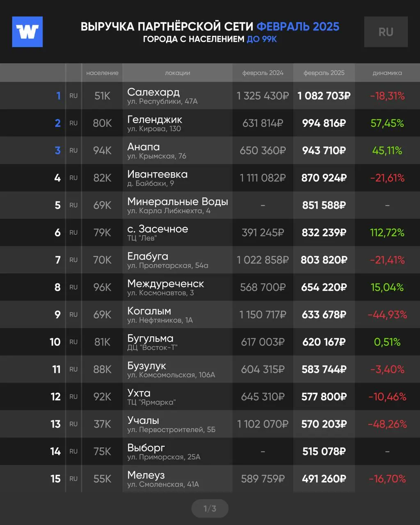The width and height of the screenshot is (420, 525).
Task: Open the Салехард location row
Action: (210, 96)
